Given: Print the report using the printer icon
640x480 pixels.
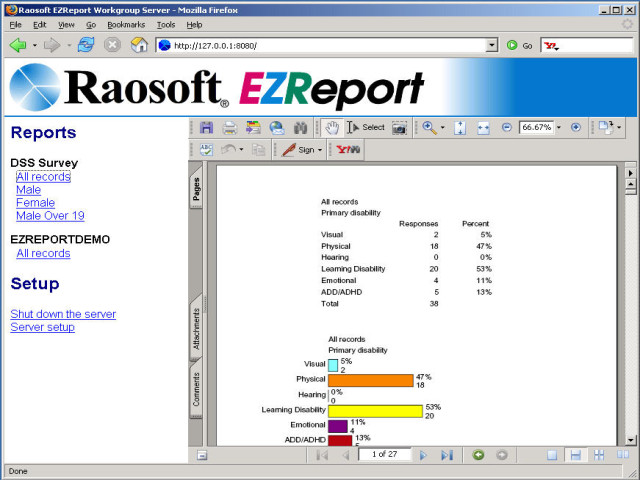Looking at the screenshot, I should 230,128.
